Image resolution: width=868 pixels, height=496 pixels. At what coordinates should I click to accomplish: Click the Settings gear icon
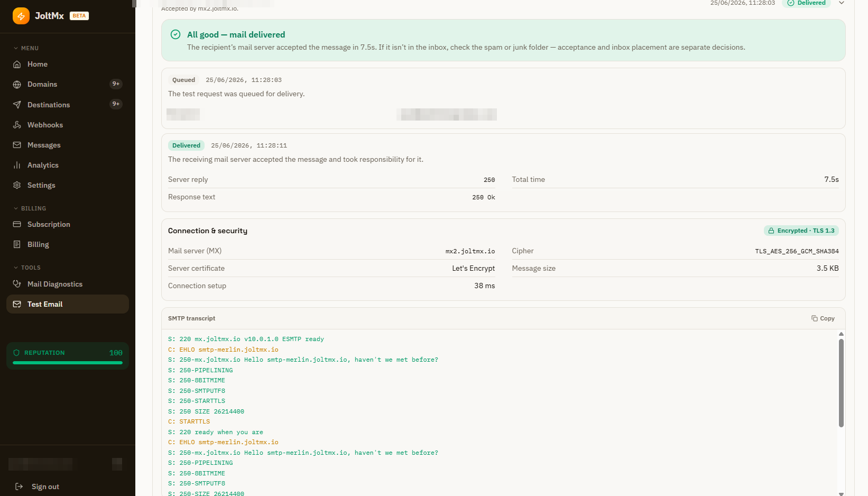[x=17, y=185]
